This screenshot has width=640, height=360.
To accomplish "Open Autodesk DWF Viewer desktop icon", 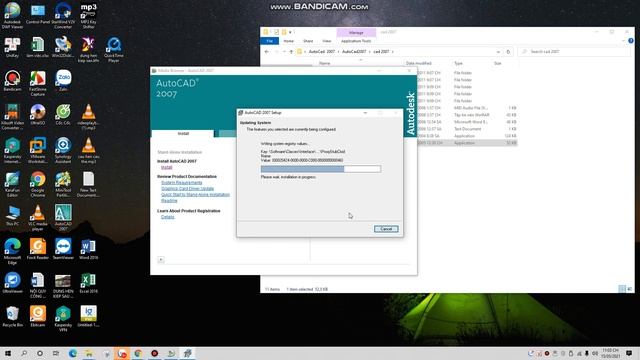I will tap(12, 16).
